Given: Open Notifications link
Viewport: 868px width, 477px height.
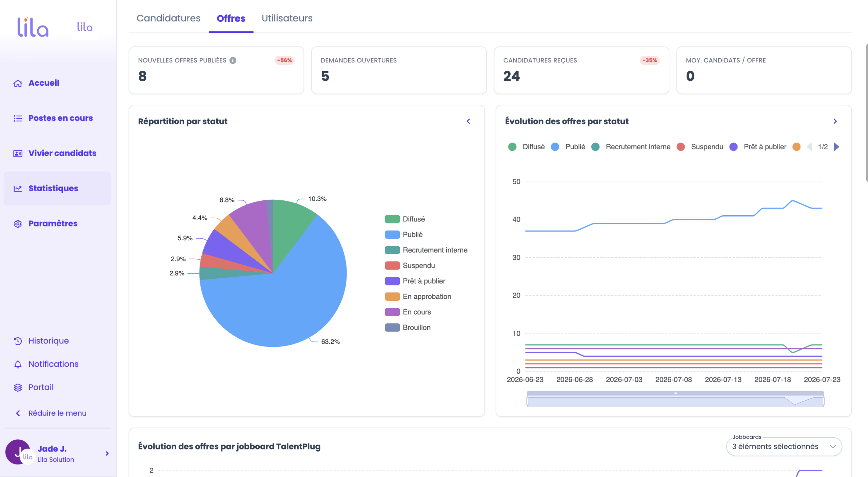Looking at the screenshot, I should (53, 364).
